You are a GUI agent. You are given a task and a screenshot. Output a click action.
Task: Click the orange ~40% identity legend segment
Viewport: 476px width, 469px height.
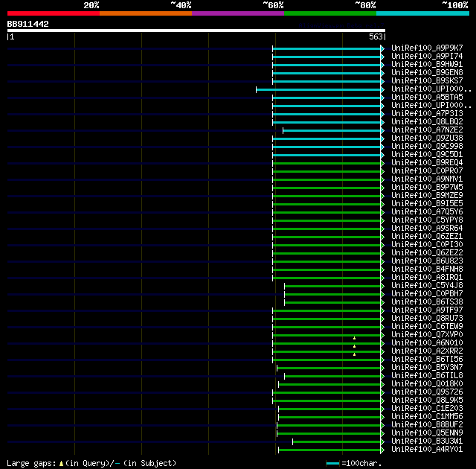[146, 13]
